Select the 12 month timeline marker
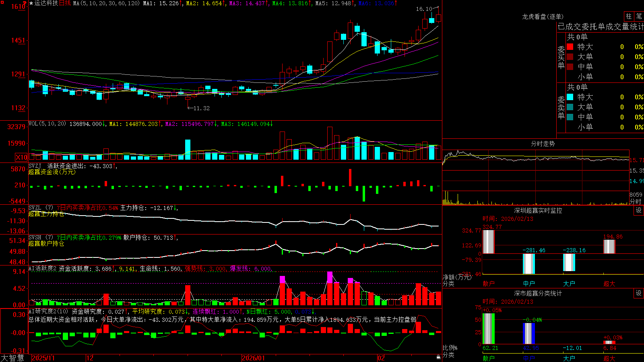Image resolution: width=644 pixels, height=362 pixels. pos(90,358)
